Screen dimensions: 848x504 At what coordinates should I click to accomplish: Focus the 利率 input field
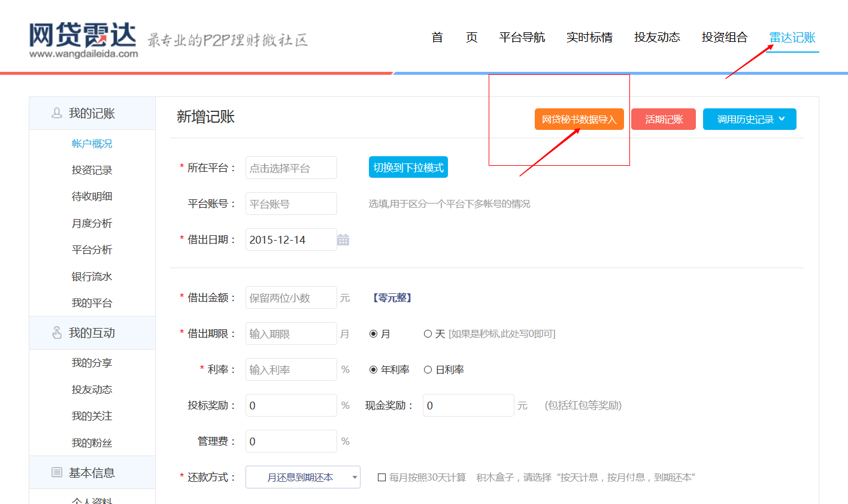[291, 369]
